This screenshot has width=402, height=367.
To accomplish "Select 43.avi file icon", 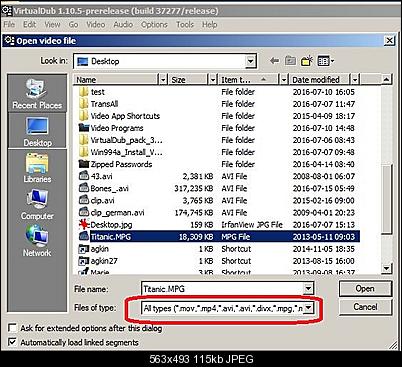I will coord(84,176).
